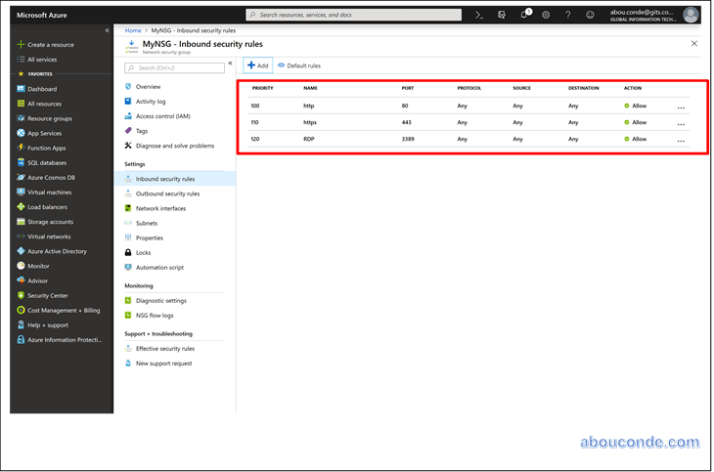
Task: Open the feedback smiley icon
Action: (590, 15)
